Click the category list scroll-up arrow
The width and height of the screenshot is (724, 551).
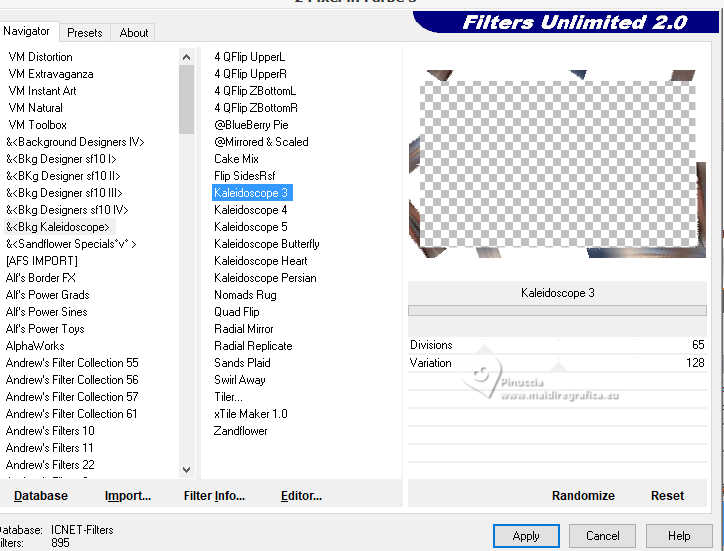[187, 57]
